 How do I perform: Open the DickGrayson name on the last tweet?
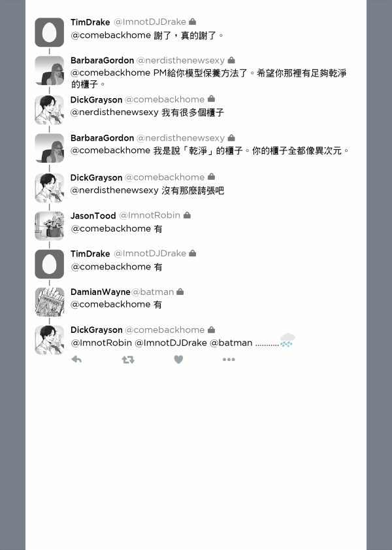[96, 330]
